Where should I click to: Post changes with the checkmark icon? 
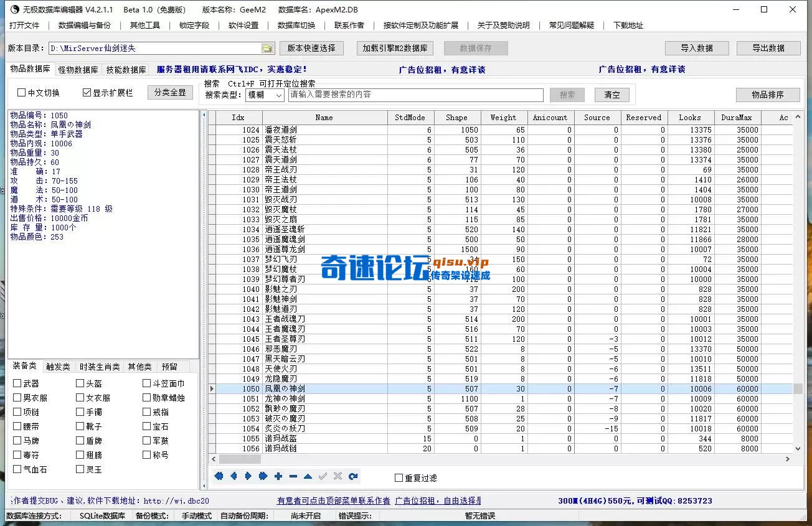(x=323, y=476)
